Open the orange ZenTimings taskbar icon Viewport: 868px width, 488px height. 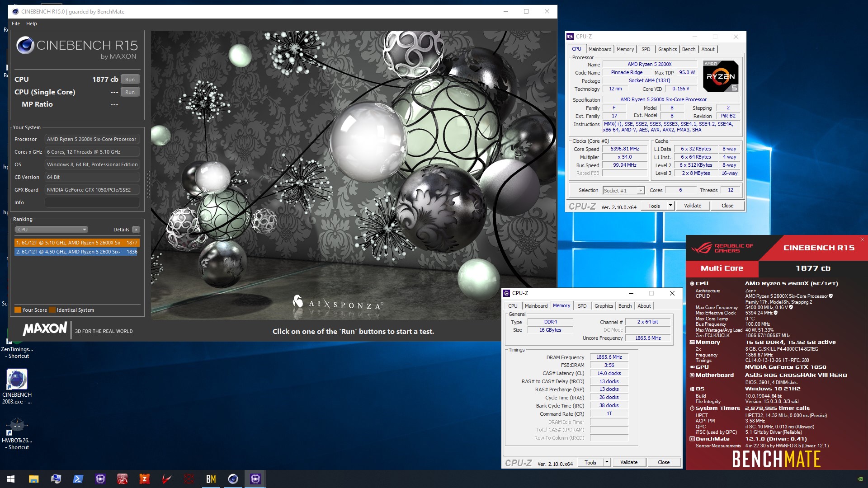coord(144,479)
